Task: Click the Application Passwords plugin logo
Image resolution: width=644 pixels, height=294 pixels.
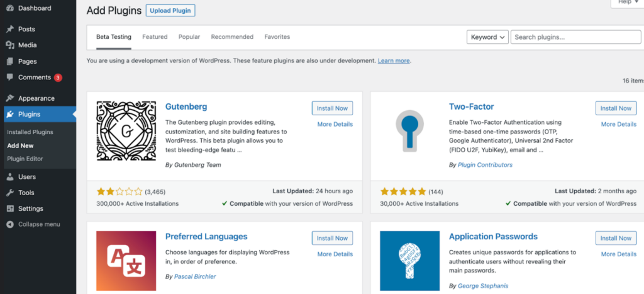Action: click(409, 261)
